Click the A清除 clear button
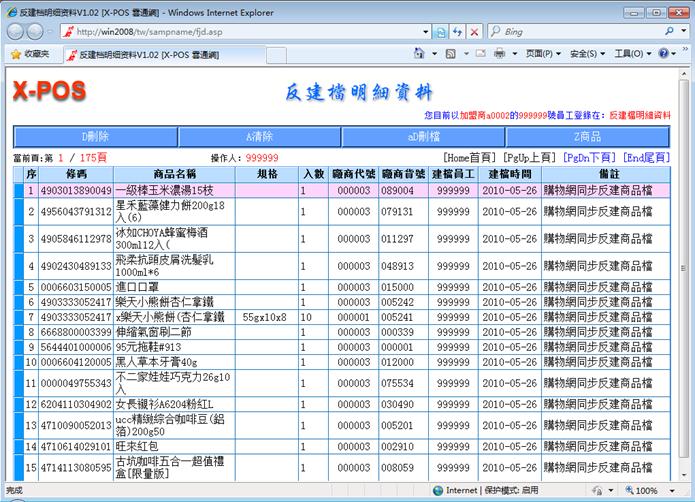Screen dimensions: 695x502 [x=259, y=136]
